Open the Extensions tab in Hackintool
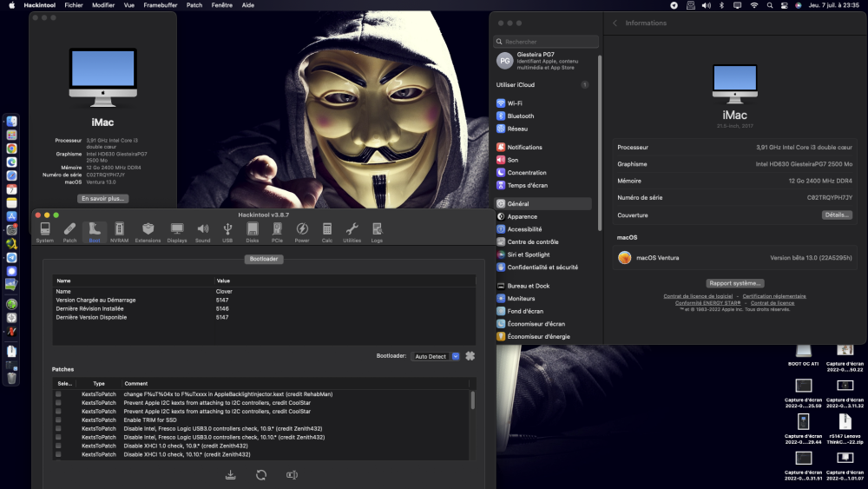The image size is (868, 489). (x=148, y=232)
